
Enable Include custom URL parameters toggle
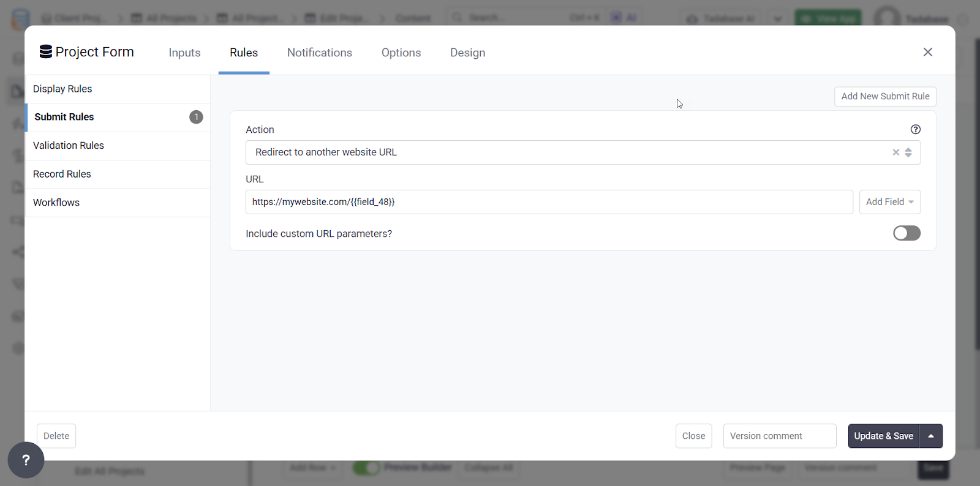[906, 233]
